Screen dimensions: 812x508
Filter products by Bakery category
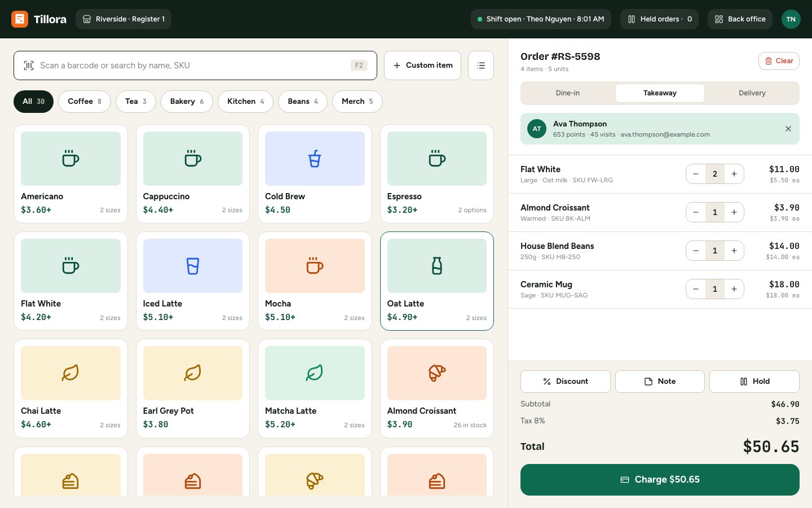(187, 102)
